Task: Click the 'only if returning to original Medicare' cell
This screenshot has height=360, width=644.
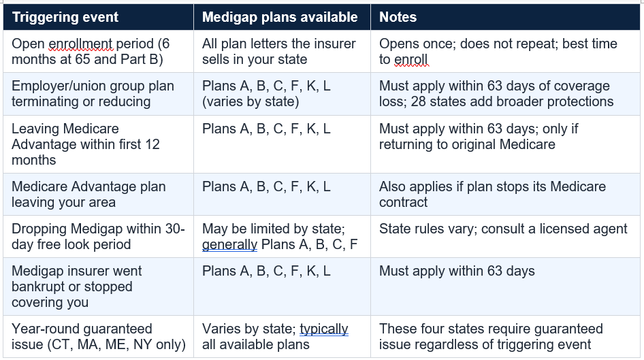Action: 505,144
